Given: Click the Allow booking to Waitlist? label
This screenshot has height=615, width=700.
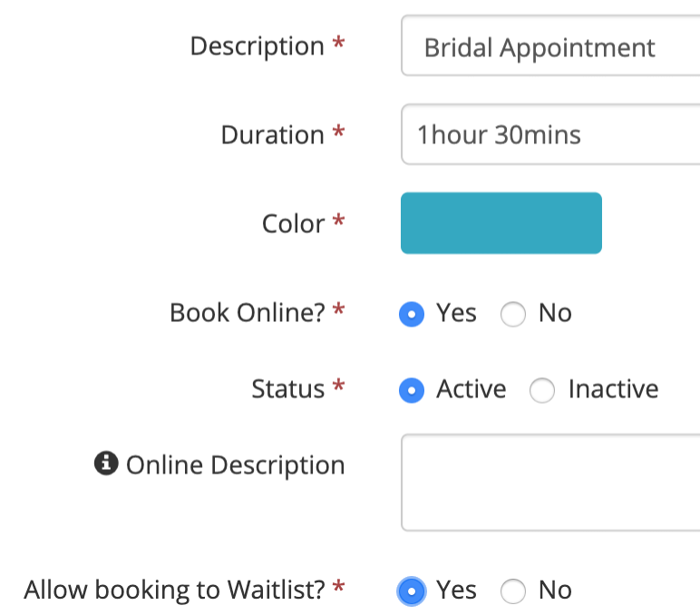Looking at the screenshot, I should coord(175,590).
